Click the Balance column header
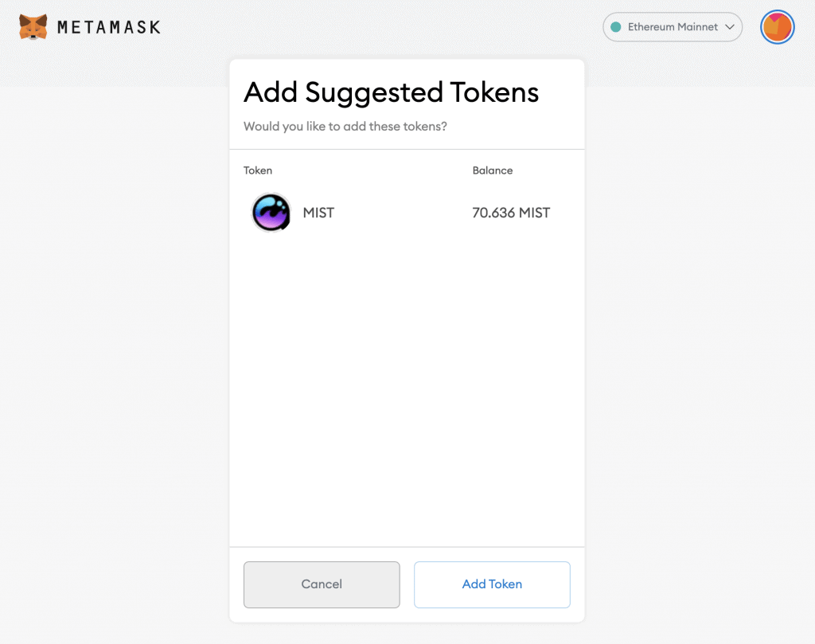815x644 pixels. [492, 170]
